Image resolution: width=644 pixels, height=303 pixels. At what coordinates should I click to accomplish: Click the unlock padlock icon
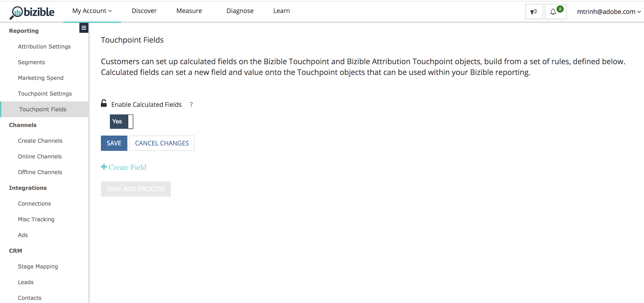pyautogui.click(x=104, y=103)
